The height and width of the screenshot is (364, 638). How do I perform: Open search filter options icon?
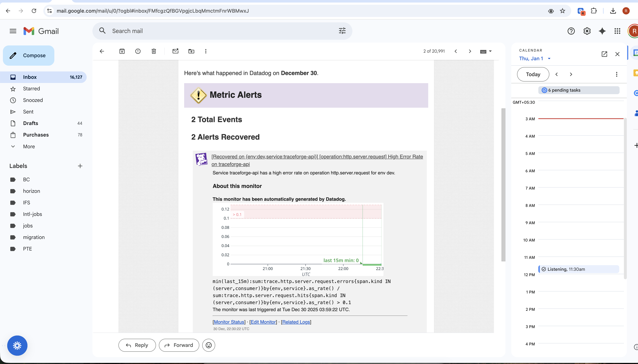342,31
